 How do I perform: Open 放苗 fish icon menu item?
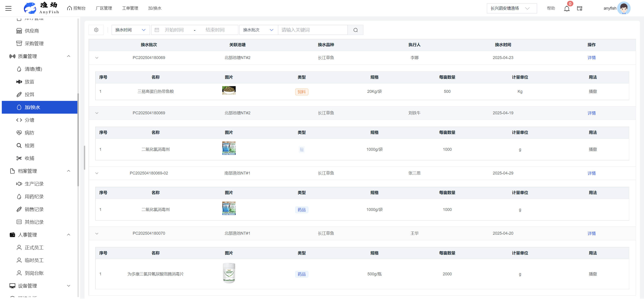(x=29, y=82)
